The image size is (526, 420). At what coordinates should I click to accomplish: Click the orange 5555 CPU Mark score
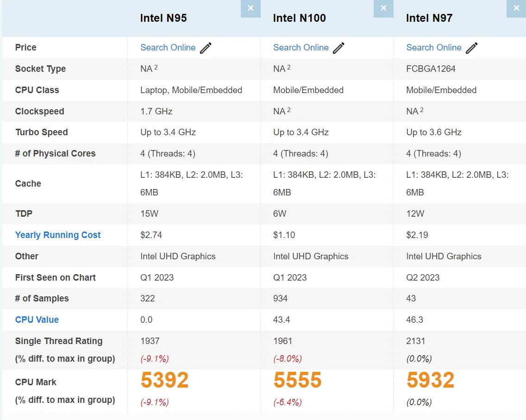click(x=297, y=380)
